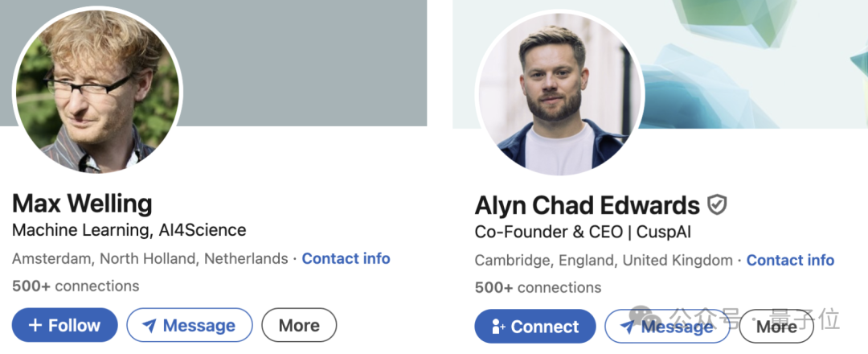
Task: Click paper plane icon to message Alyn Edwards
Action: (626, 327)
